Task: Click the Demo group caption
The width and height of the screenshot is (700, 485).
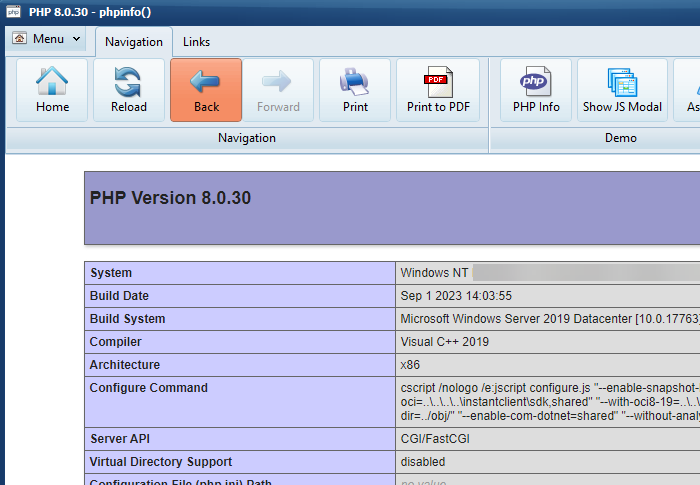Action: (621, 138)
